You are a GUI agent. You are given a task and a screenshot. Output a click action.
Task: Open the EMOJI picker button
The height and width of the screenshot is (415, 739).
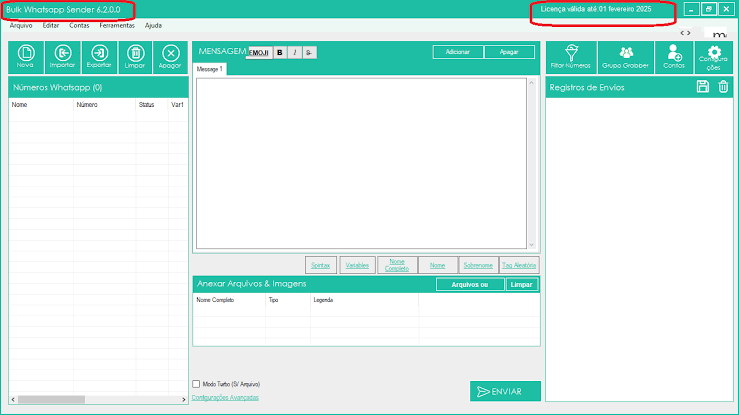click(258, 52)
